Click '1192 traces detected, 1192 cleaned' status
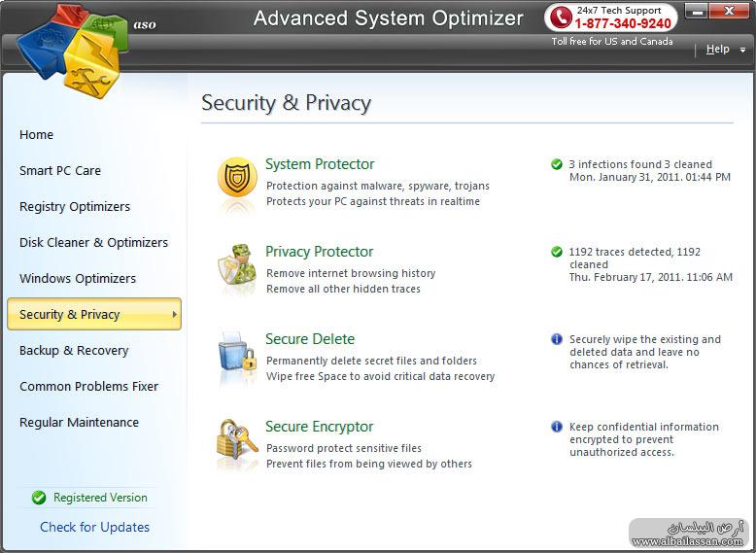The height and width of the screenshot is (553, 756). (x=635, y=258)
